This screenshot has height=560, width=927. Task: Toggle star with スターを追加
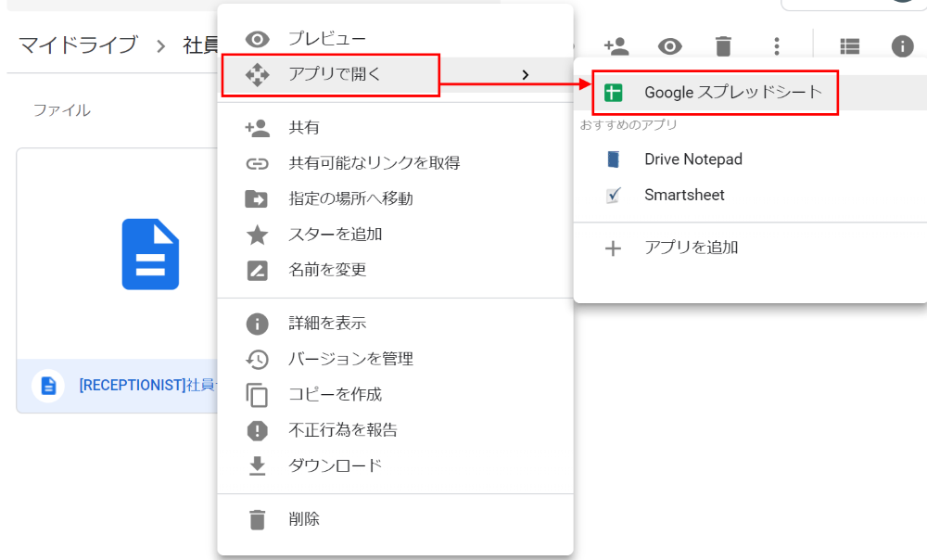335,235
